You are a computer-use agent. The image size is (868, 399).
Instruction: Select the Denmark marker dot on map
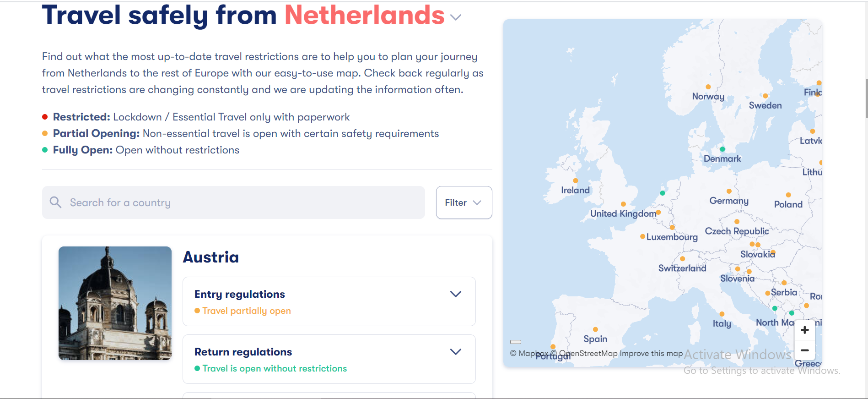coord(722,149)
